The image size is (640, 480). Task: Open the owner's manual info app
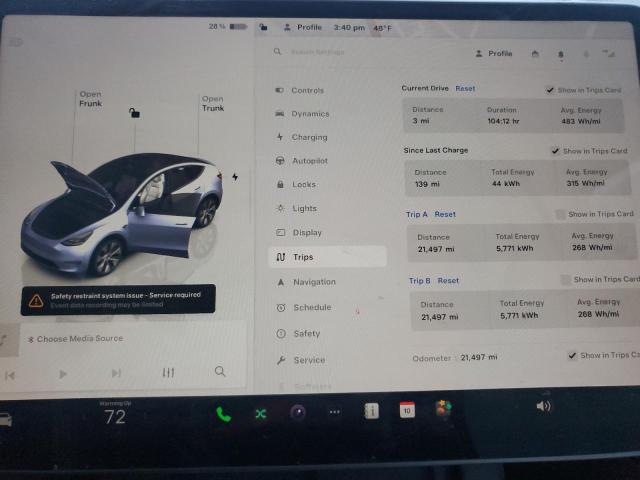[x=371, y=411]
